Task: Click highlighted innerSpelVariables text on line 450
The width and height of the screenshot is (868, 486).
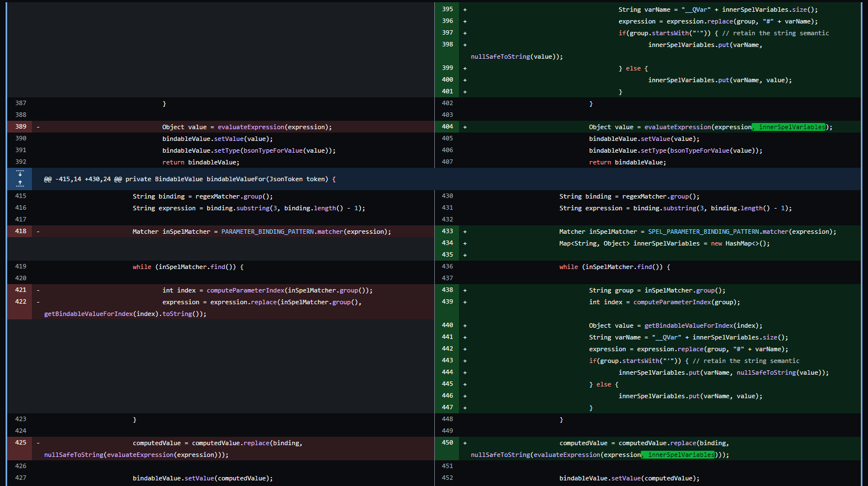Action: 679,454
